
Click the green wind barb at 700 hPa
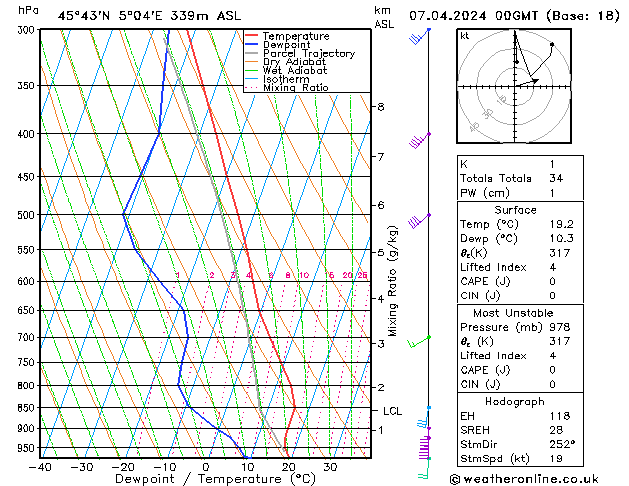coord(418,342)
